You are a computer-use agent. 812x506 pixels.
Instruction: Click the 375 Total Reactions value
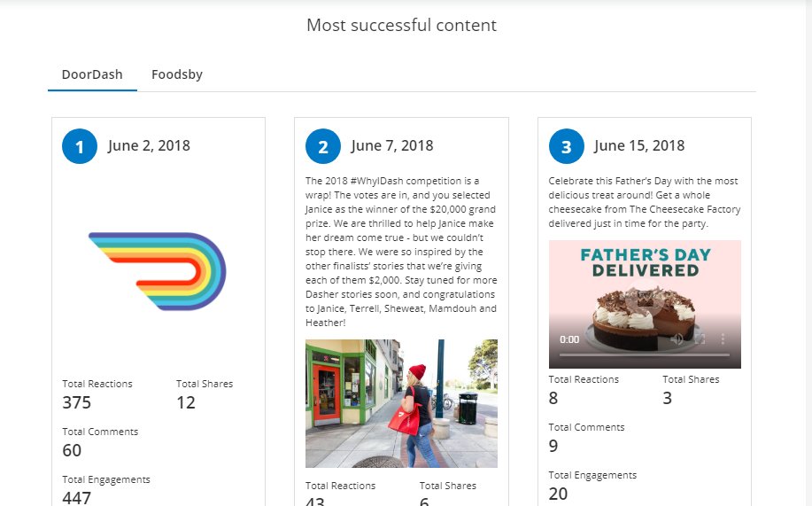[77, 403]
